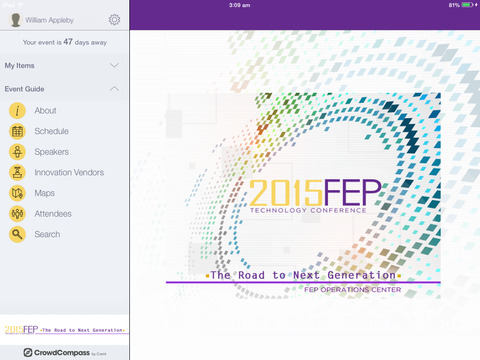Open the Attendees group icon

click(17, 214)
